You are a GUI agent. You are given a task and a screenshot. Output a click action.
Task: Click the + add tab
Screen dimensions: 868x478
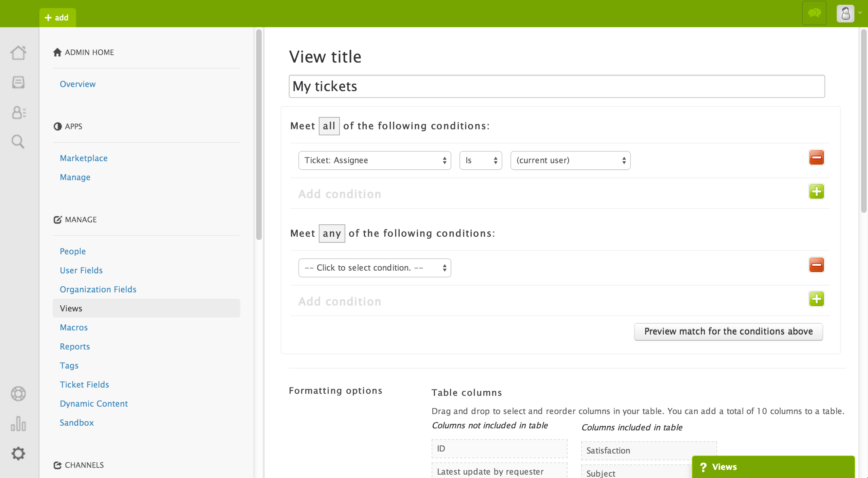[57, 18]
